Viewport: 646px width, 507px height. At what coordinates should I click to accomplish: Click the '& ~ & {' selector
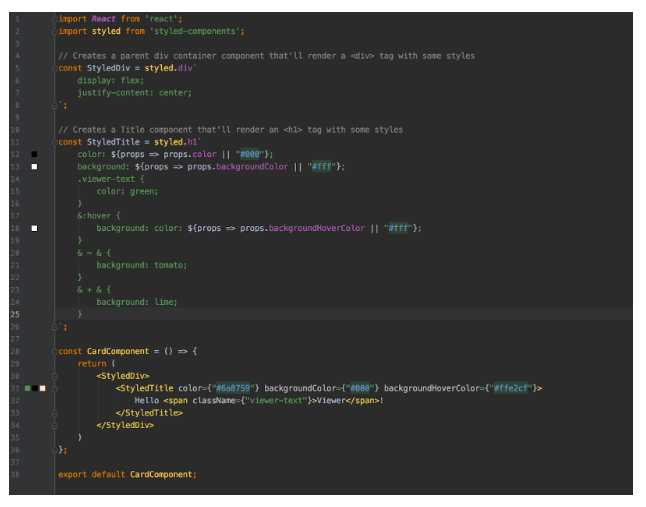(94, 253)
